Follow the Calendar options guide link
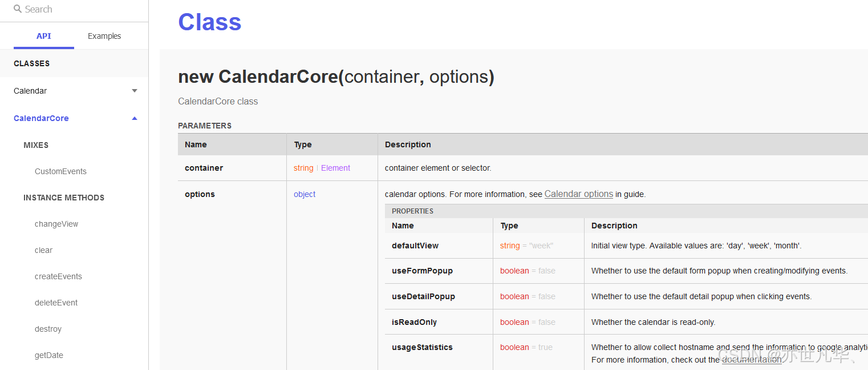 [578, 194]
